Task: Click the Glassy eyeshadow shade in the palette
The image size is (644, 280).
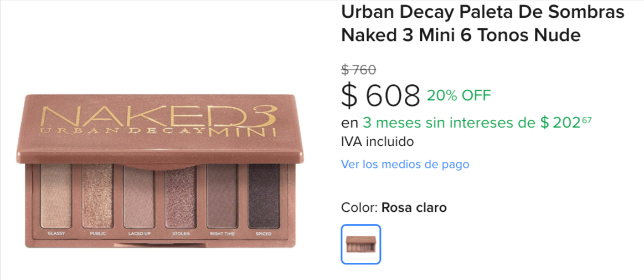Action: point(56,196)
